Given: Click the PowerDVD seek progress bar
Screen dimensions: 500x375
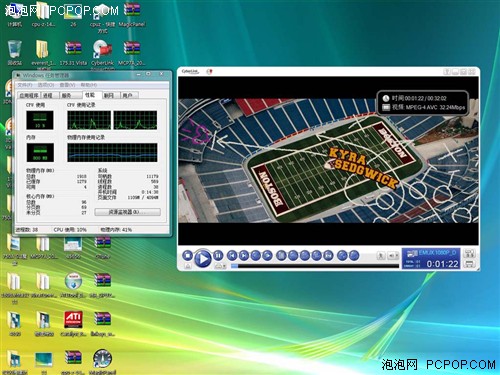Looking at the screenshot, I should click(x=315, y=266).
